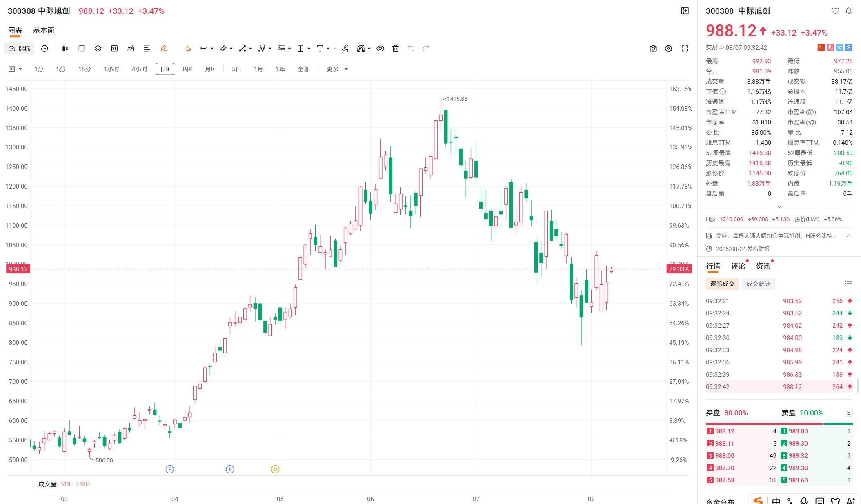Enter fullscreen chart mode

click(685, 49)
